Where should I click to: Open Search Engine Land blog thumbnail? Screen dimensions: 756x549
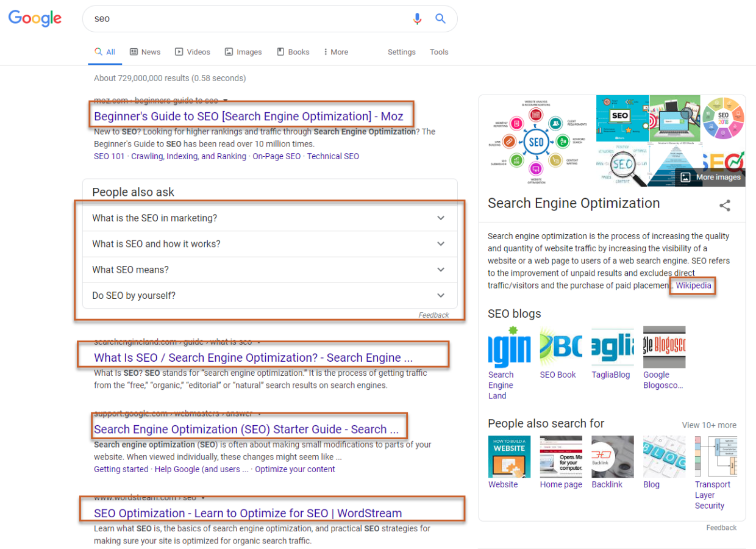click(510, 347)
